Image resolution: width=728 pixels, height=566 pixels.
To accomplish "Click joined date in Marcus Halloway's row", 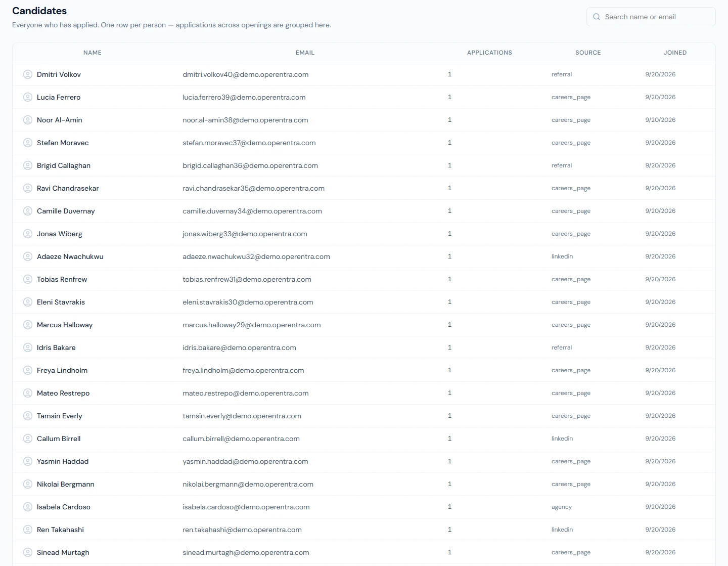I will tap(660, 325).
